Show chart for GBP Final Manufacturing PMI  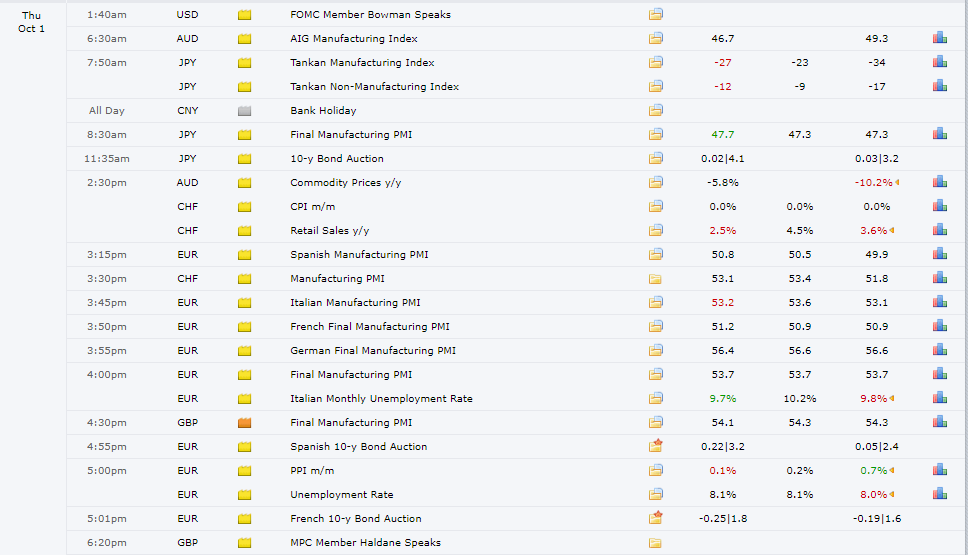940,422
